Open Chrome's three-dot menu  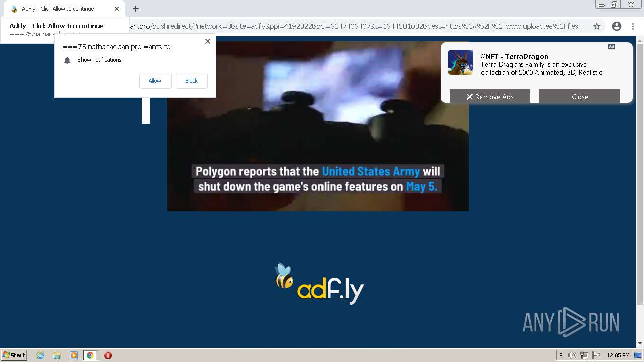[x=633, y=26]
